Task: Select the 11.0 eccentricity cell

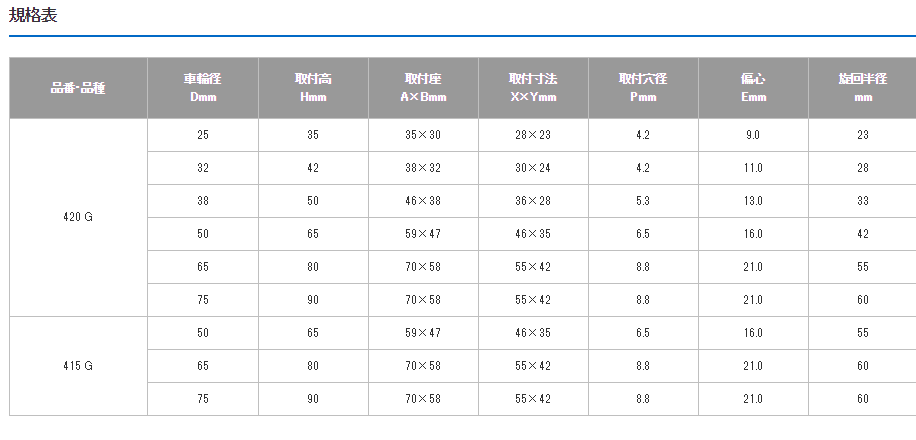Action: [x=753, y=168]
